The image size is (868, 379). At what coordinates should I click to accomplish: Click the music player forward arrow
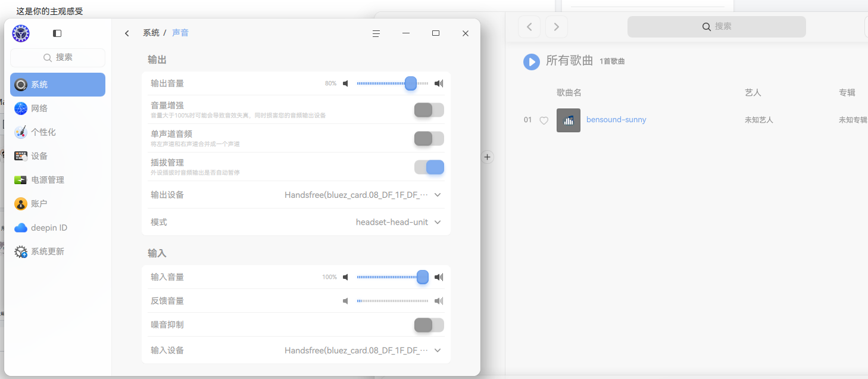point(557,27)
